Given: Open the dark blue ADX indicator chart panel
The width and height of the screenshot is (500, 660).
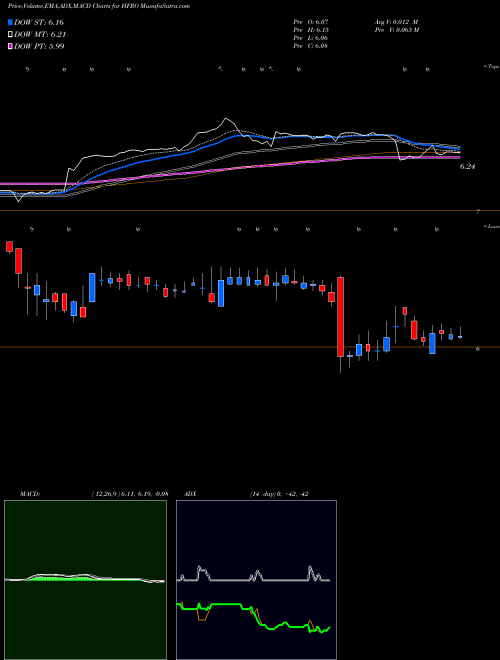Looking at the screenshot, I should (x=256, y=580).
